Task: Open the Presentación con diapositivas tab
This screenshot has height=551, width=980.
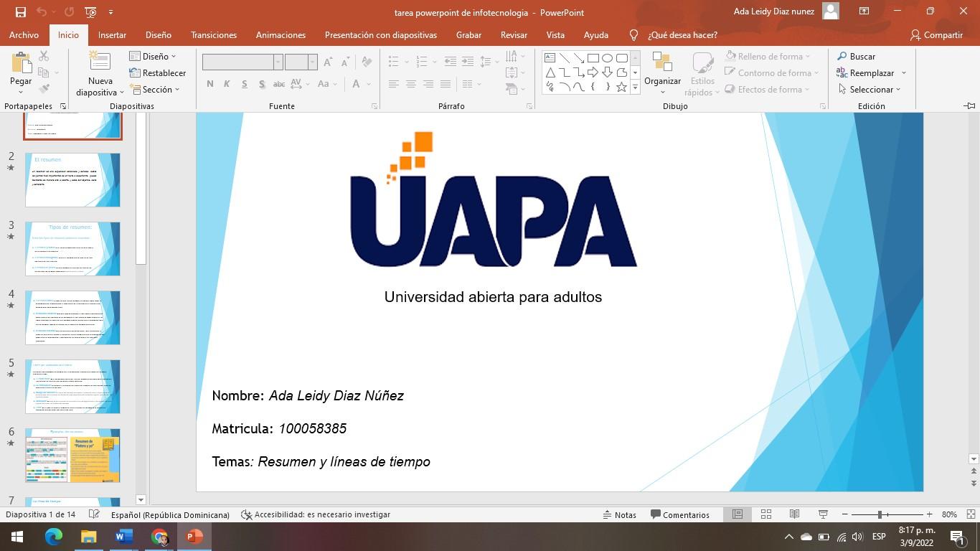Action: tap(381, 34)
